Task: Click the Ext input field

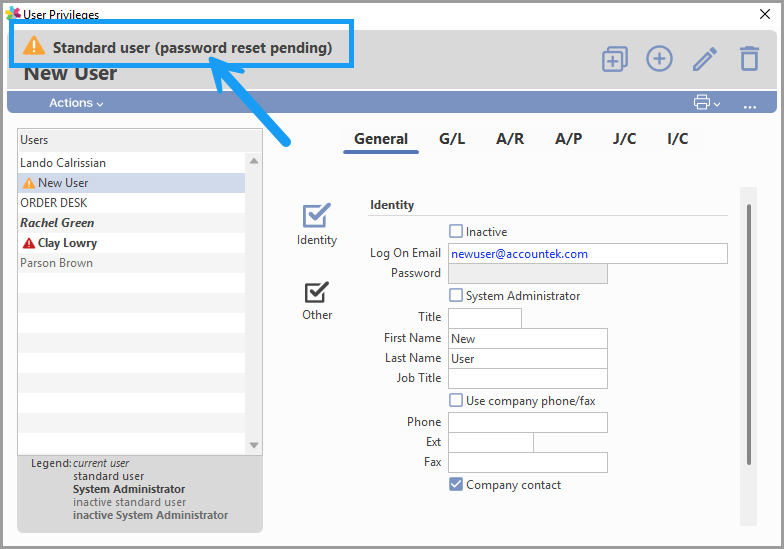Action: [x=490, y=442]
